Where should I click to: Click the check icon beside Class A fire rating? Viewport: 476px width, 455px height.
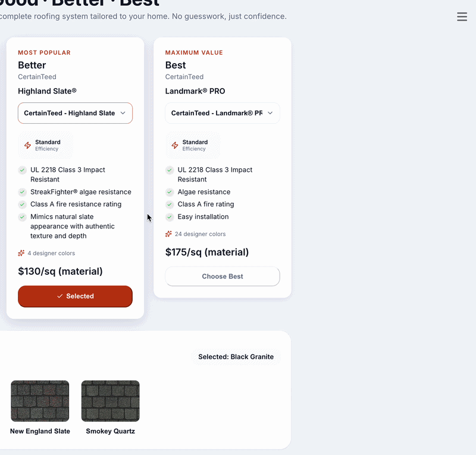coord(170,204)
